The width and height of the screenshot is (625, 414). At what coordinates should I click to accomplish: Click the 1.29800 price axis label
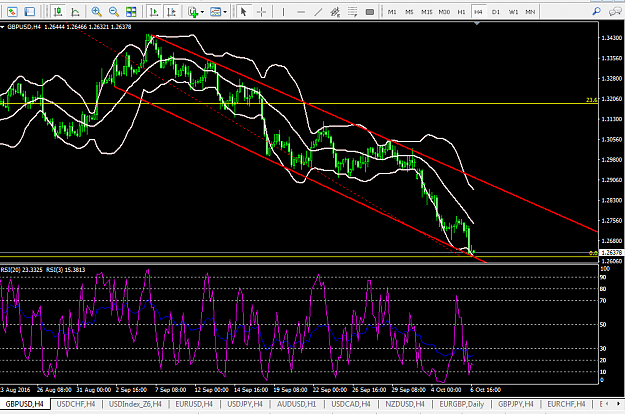point(611,159)
